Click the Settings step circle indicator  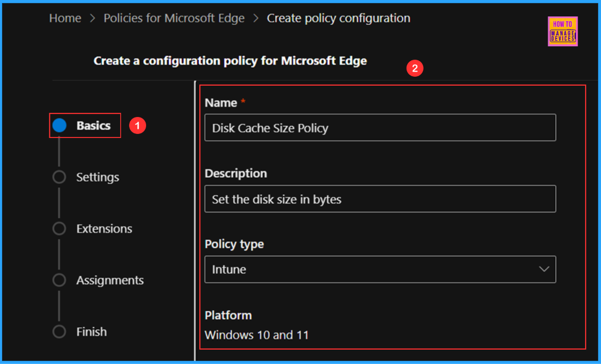(59, 177)
